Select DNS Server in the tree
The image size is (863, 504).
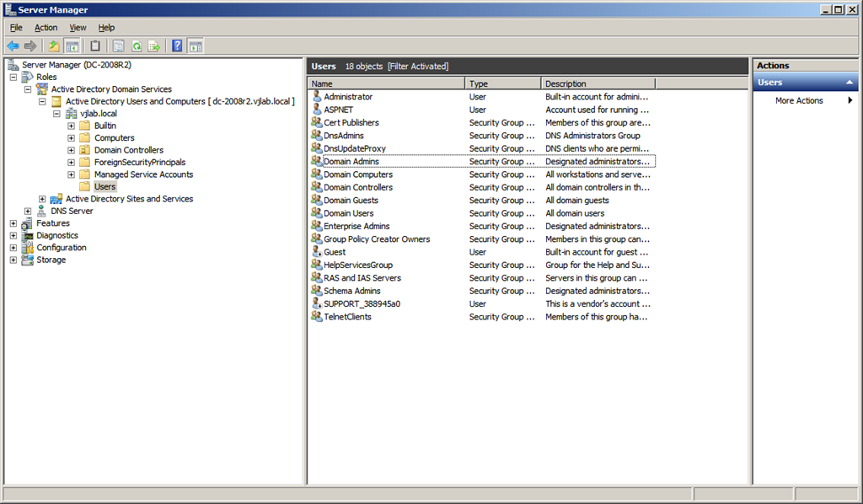[x=72, y=211]
